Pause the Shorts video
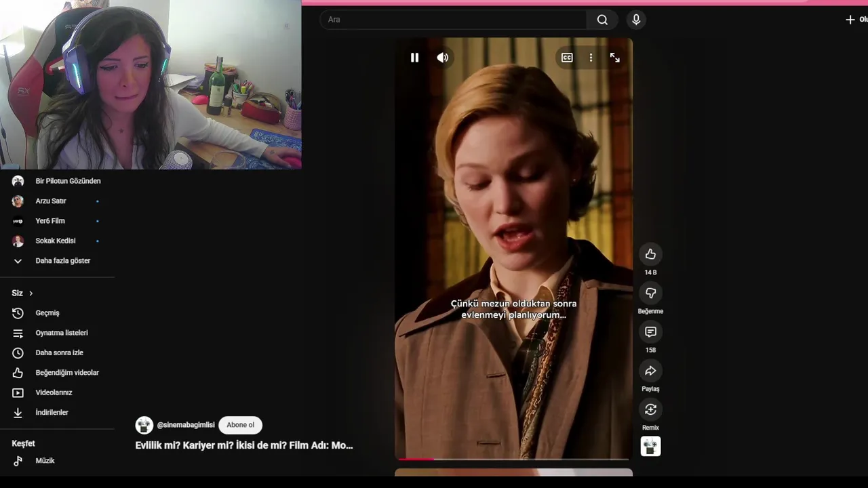Viewport: 868px width, 488px height. click(414, 58)
